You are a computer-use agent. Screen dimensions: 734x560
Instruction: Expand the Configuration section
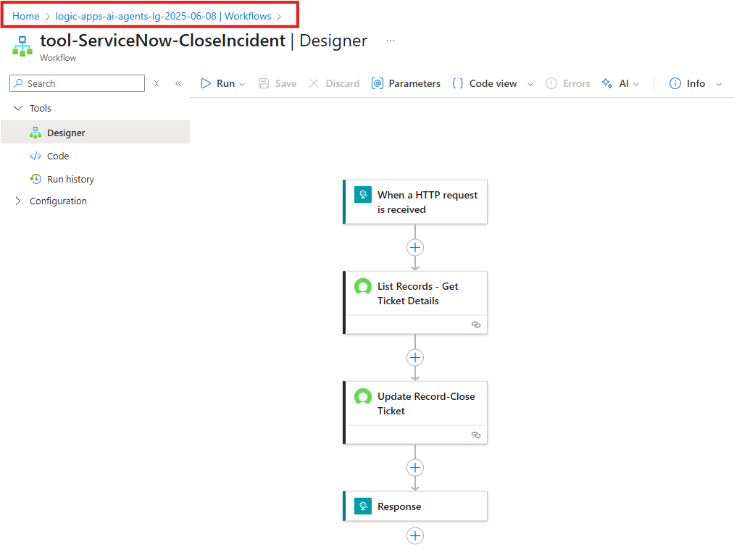coord(18,201)
